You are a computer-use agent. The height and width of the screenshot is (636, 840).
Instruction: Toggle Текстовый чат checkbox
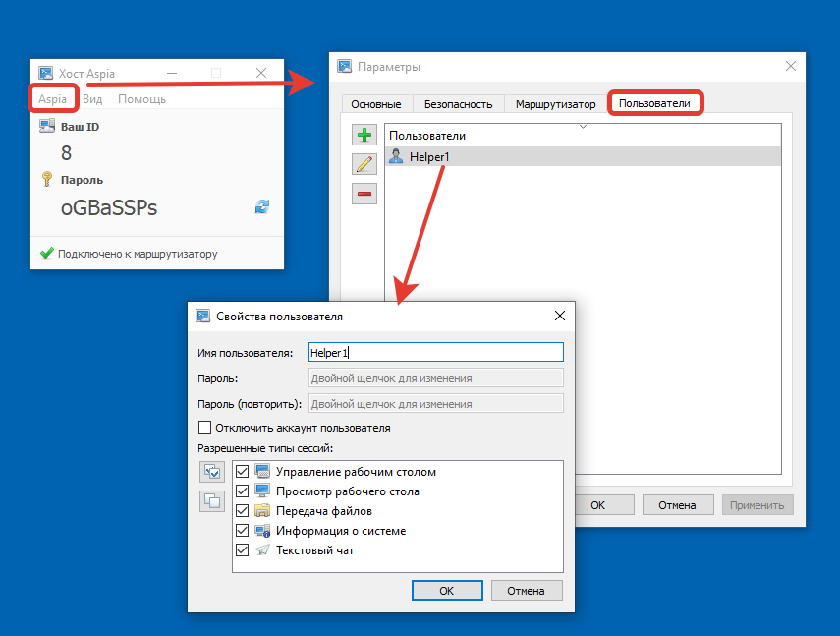click(243, 550)
